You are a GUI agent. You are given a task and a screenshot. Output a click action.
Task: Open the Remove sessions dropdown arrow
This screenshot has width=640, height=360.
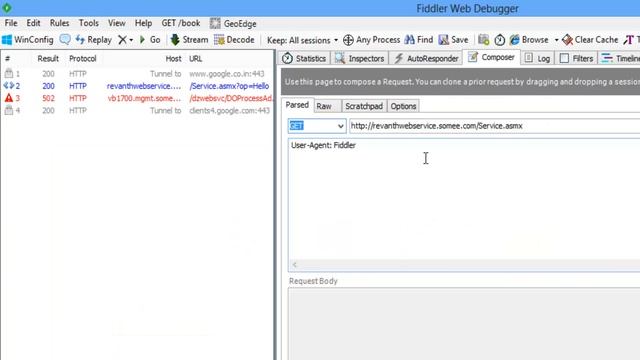131,40
